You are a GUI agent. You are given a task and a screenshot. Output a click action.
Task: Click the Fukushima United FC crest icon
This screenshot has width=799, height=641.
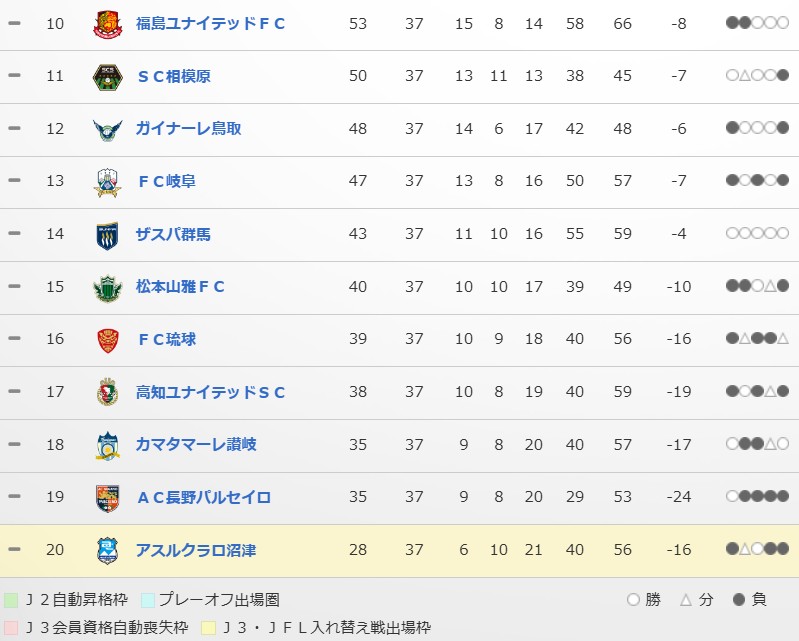point(107,23)
